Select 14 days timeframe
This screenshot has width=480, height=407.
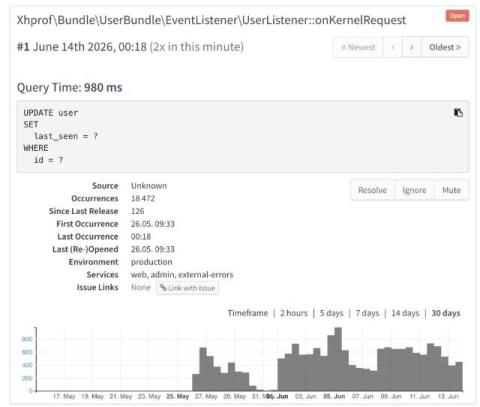pos(405,313)
